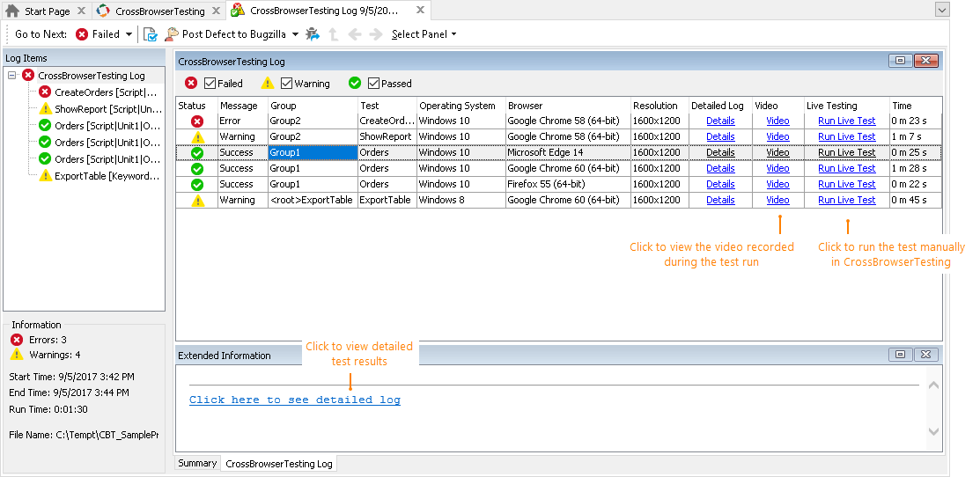Click the Extended Information scroll up arrow

tap(933, 385)
